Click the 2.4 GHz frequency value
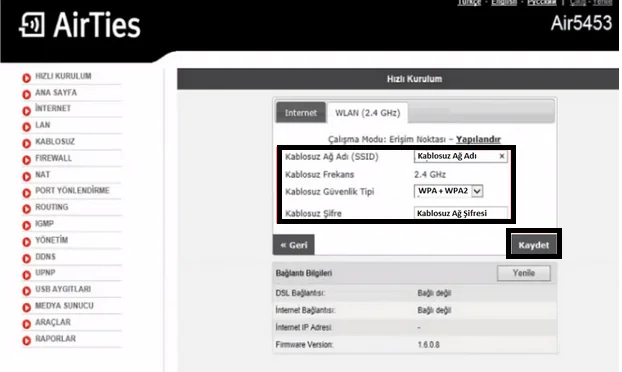This screenshot has height=372, width=622. pos(430,174)
